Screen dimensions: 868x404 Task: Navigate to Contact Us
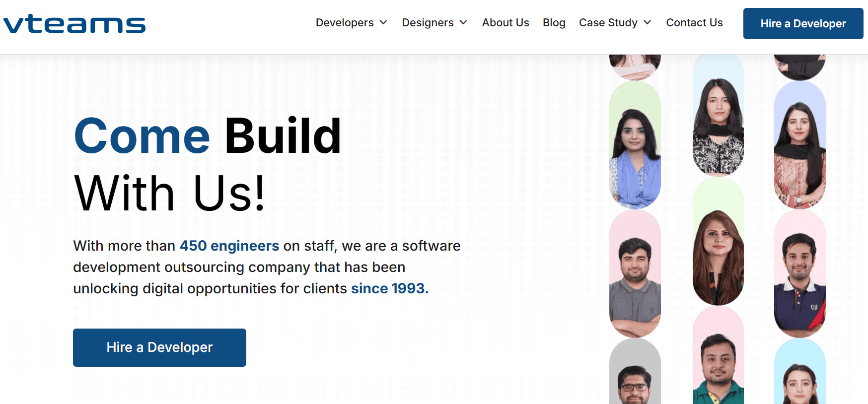694,23
